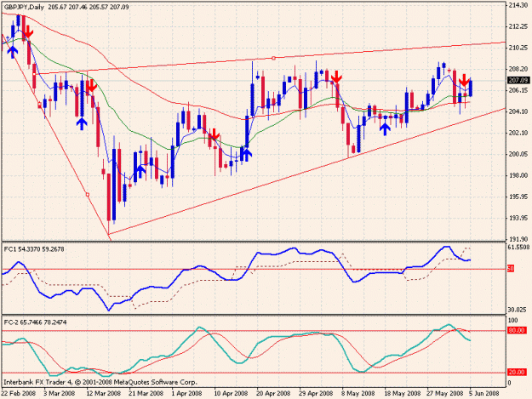Click the 61.5508 FC1 scale value

(x=518, y=248)
